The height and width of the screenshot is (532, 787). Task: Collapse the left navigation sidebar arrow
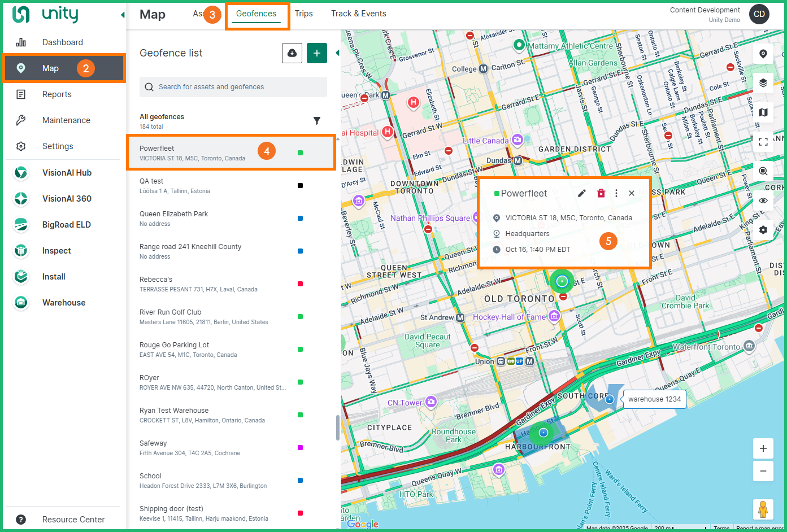(123, 15)
